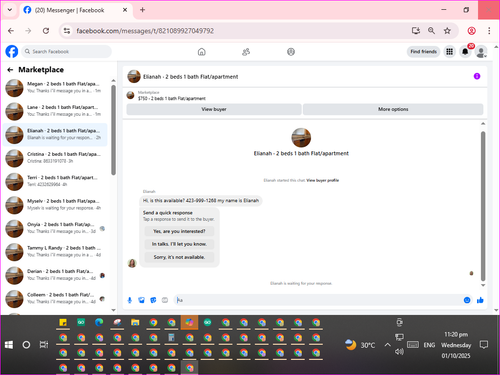Click the View buyer profile link
Viewport: 500px width, 375px height.
tap(322, 180)
